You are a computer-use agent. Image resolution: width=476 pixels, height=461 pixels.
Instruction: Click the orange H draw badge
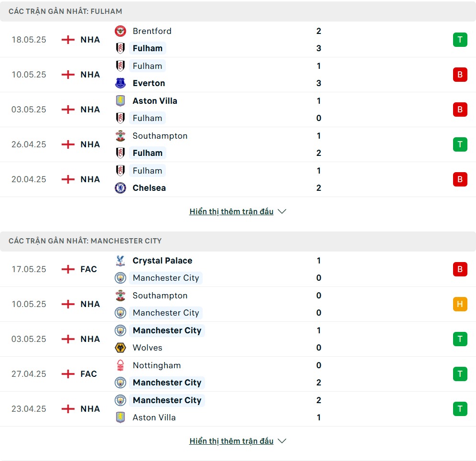point(460,304)
